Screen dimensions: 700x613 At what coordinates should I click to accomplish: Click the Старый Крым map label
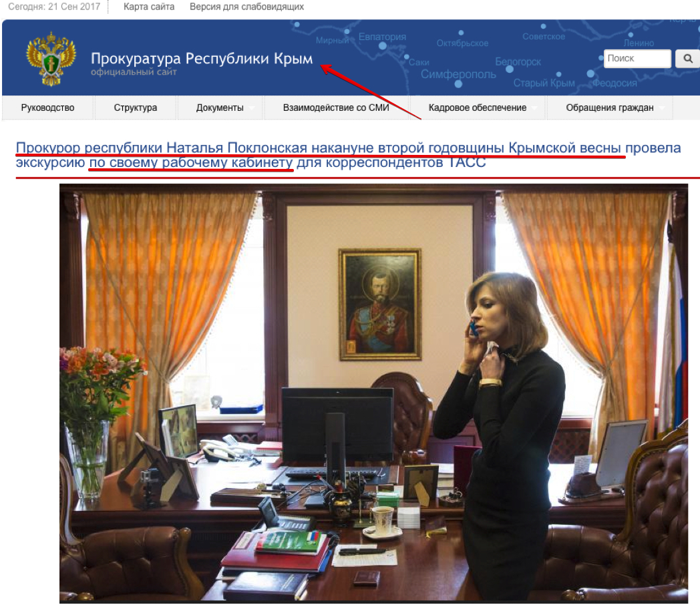click(x=544, y=83)
